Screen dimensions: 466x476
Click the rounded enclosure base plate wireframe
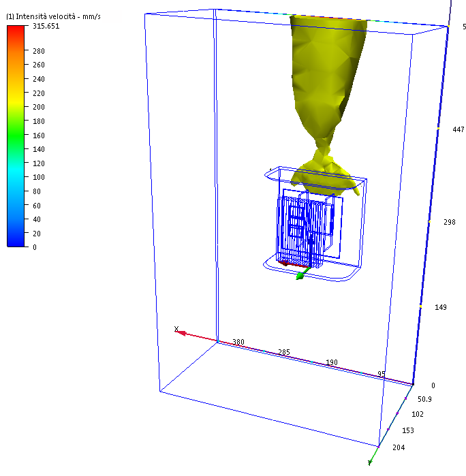[313, 271]
